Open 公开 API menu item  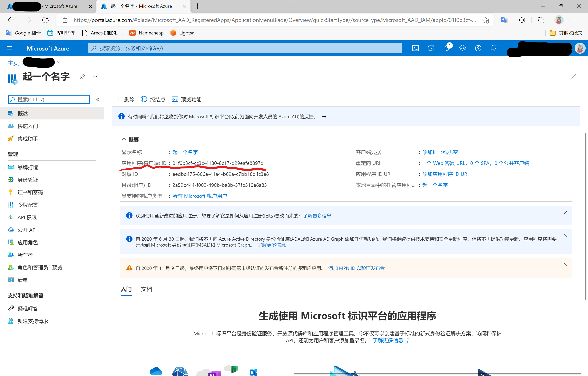pos(52,230)
